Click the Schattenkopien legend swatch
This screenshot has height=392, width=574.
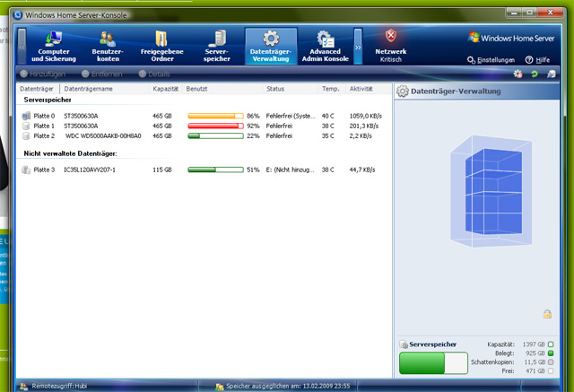[x=551, y=362]
